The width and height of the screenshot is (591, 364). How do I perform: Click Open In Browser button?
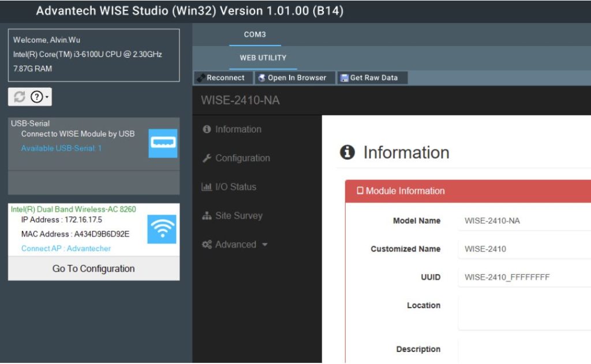pyautogui.click(x=292, y=78)
